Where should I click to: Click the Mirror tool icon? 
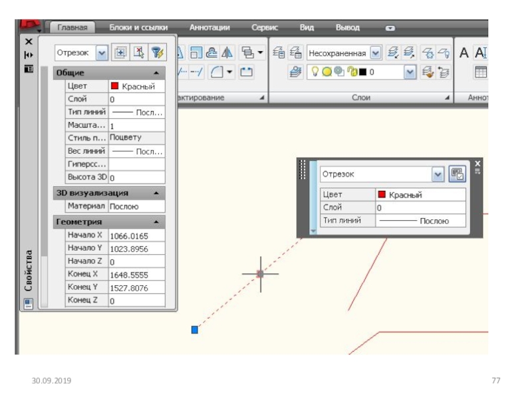point(227,53)
